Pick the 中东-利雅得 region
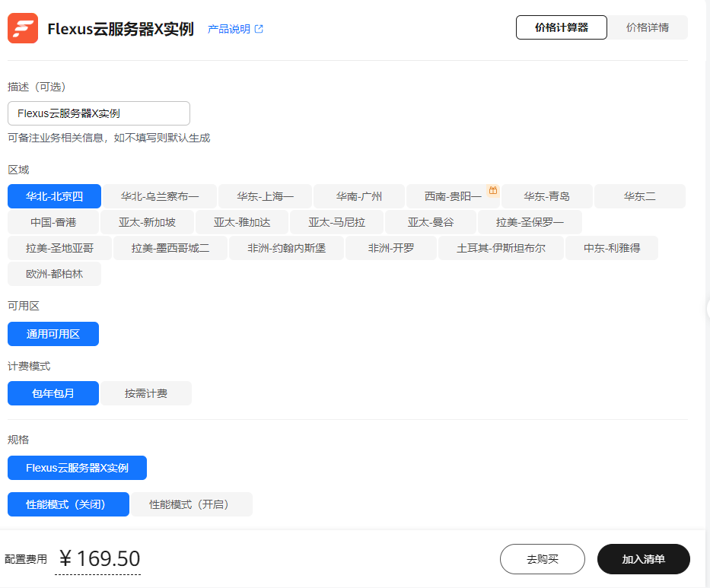 click(x=612, y=248)
